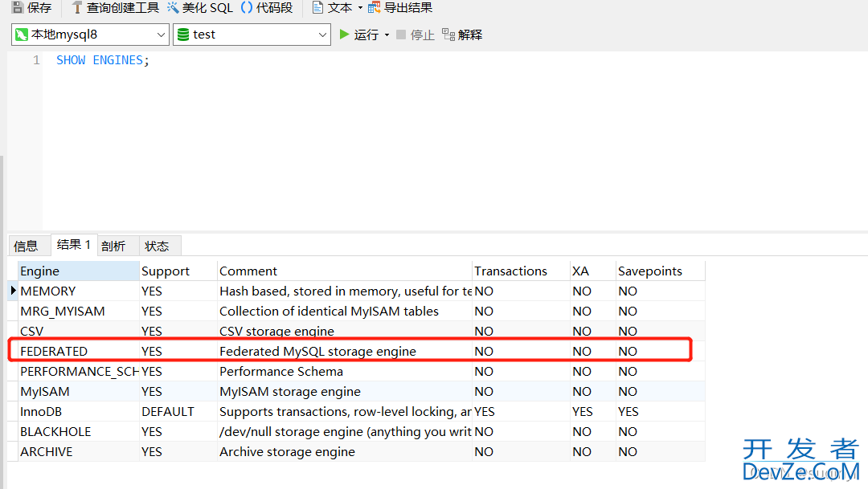Viewport: 868px width, 489px height.
Task: Open the connection dropdown 本地mysql8
Action: 90,35
